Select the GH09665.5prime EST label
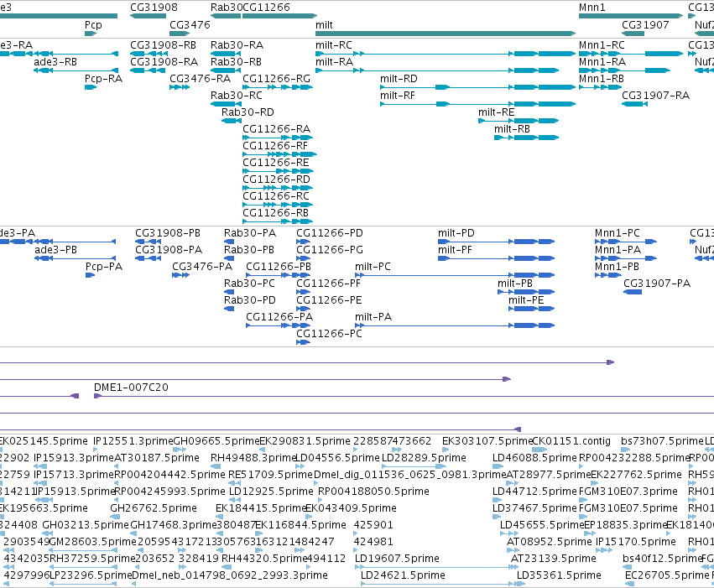Screen dimensions: 714x588 coord(216,441)
